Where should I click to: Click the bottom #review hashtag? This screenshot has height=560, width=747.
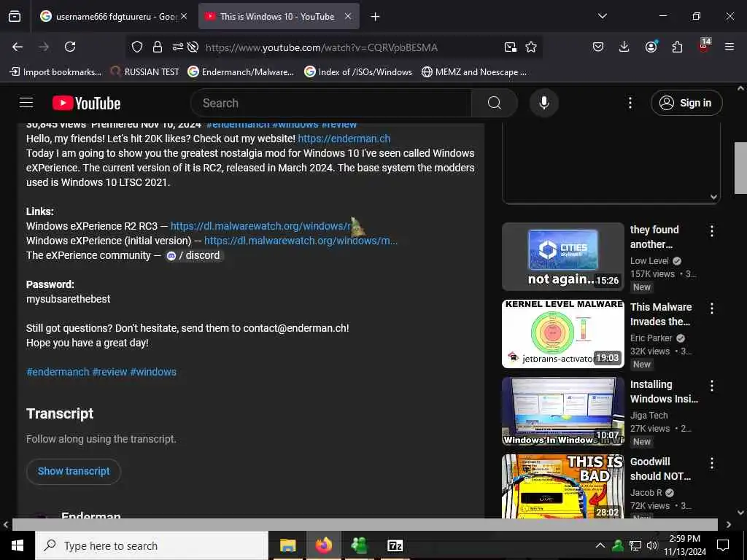[x=109, y=372]
